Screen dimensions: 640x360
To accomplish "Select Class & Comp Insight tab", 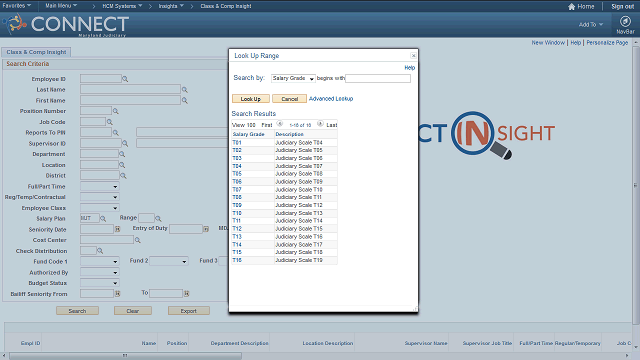I will pos(36,52).
